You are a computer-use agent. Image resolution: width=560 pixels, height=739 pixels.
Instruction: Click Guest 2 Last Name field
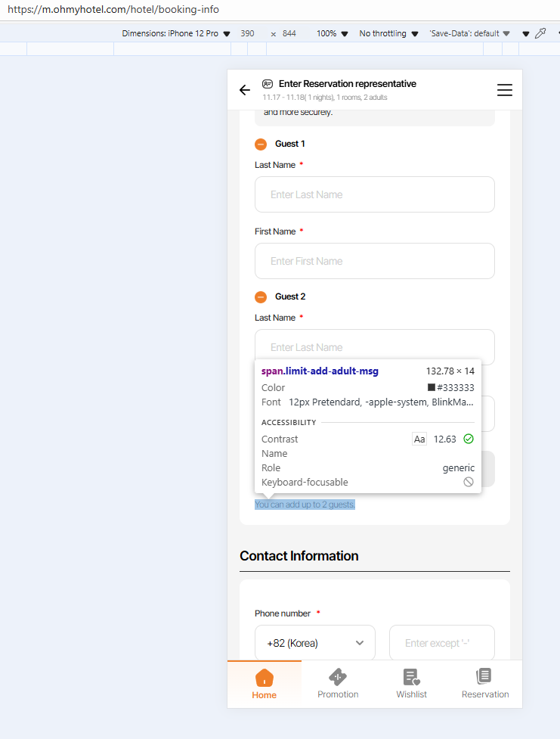[375, 346]
